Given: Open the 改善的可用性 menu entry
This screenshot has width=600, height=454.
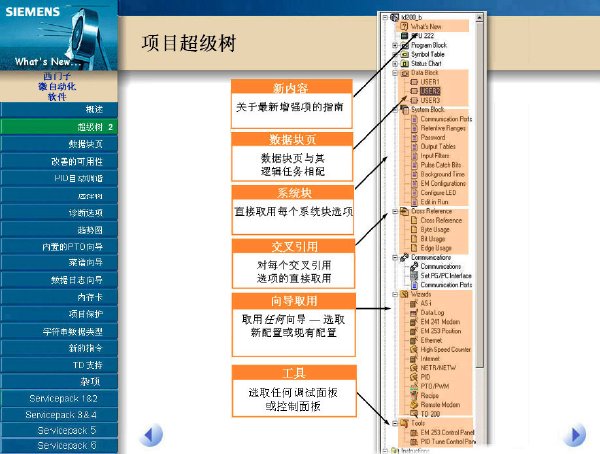Looking at the screenshot, I should tap(59, 161).
